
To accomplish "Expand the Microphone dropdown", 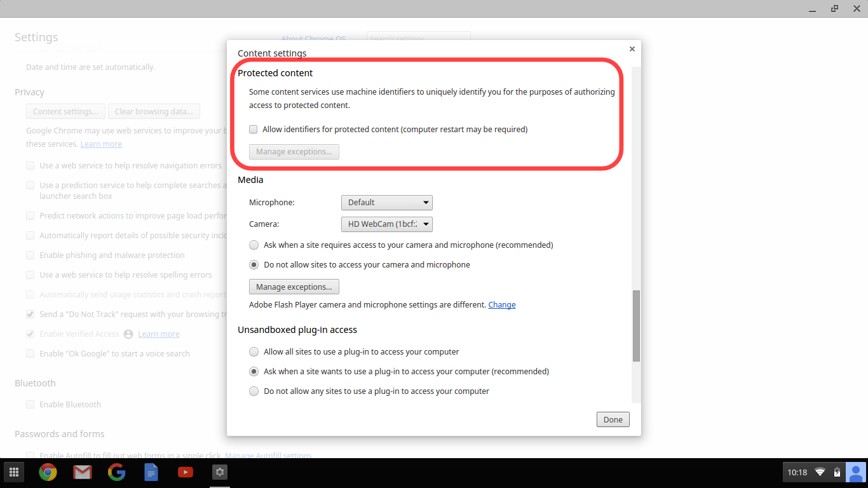I will click(x=386, y=203).
